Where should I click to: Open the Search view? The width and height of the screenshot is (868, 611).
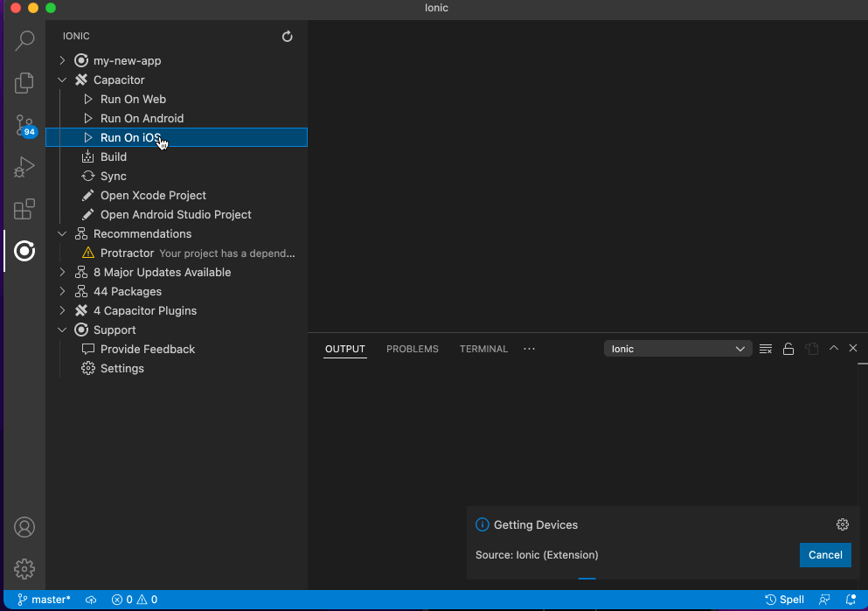[x=24, y=40]
